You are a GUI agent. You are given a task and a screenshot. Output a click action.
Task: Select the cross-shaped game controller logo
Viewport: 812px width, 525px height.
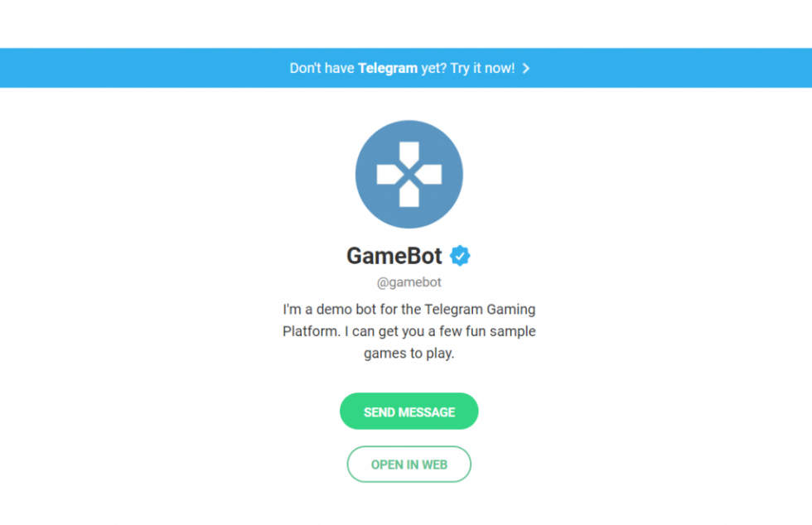click(x=408, y=173)
